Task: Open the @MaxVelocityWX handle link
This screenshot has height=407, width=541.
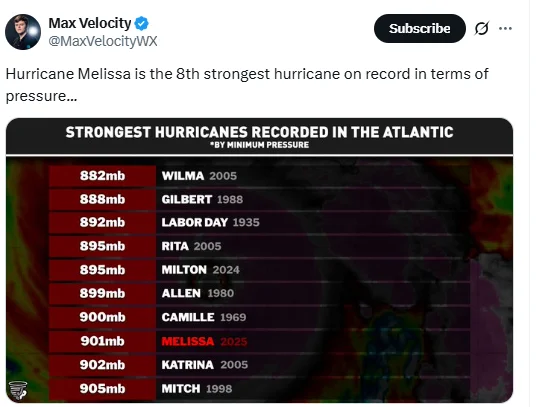Action: click(x=103, y=41)
